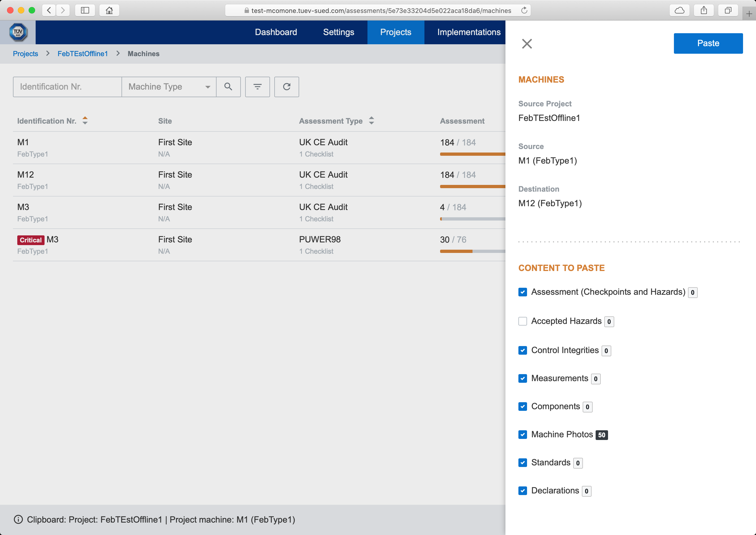The image size is (756, 535).
Task: Uncheck Declarations checkbox
Action: coord(522,490)
